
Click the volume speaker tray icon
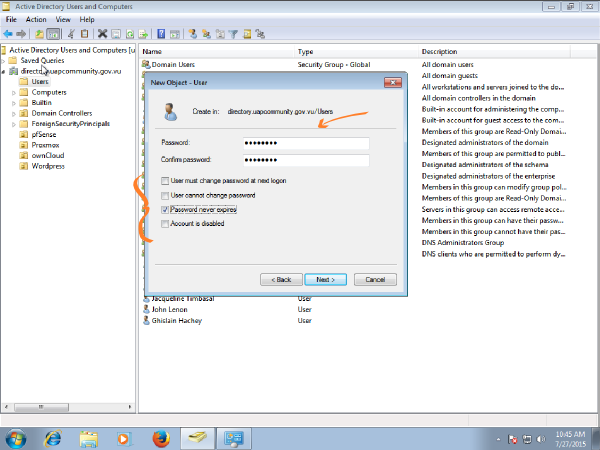point(541,439)
